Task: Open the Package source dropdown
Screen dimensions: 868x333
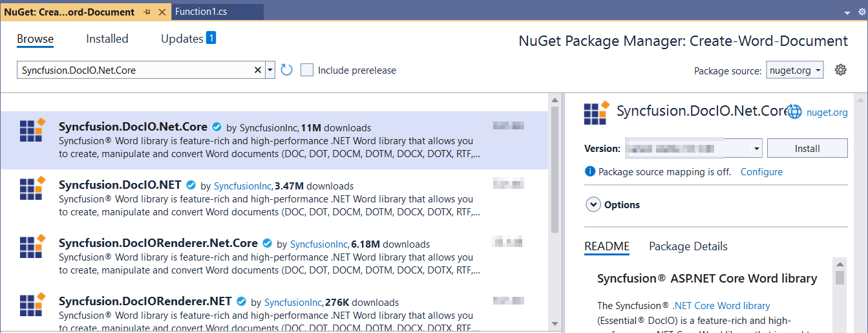Action: pos(795,70)
